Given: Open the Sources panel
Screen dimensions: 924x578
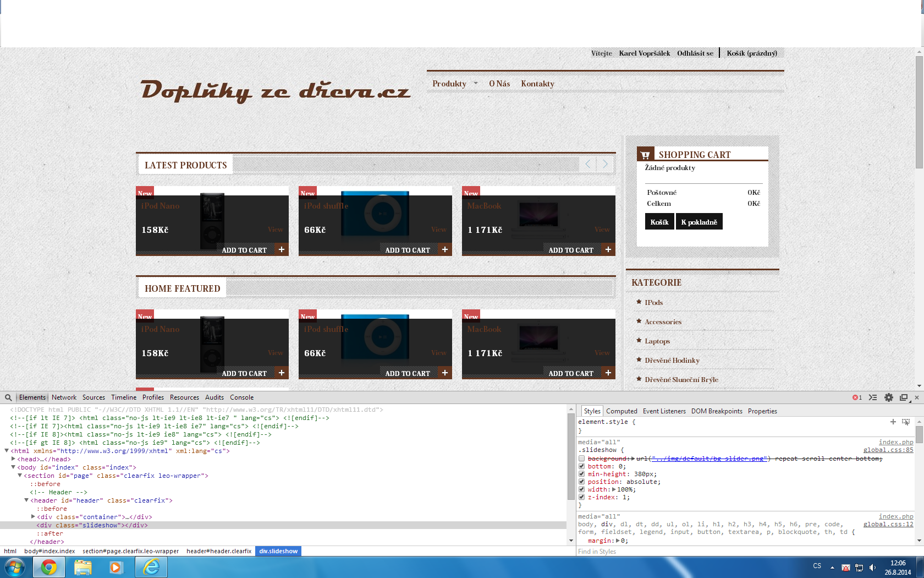Looking at the screenshot, I should point(94,397).
